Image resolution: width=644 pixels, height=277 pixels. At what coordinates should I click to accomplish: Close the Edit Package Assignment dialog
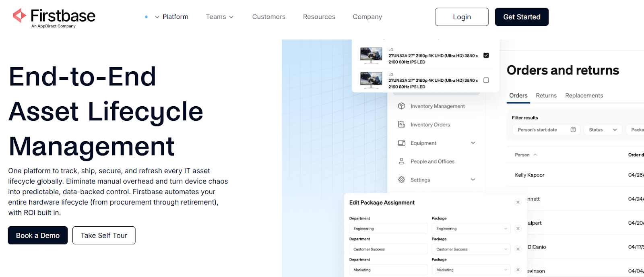[518, 202]
